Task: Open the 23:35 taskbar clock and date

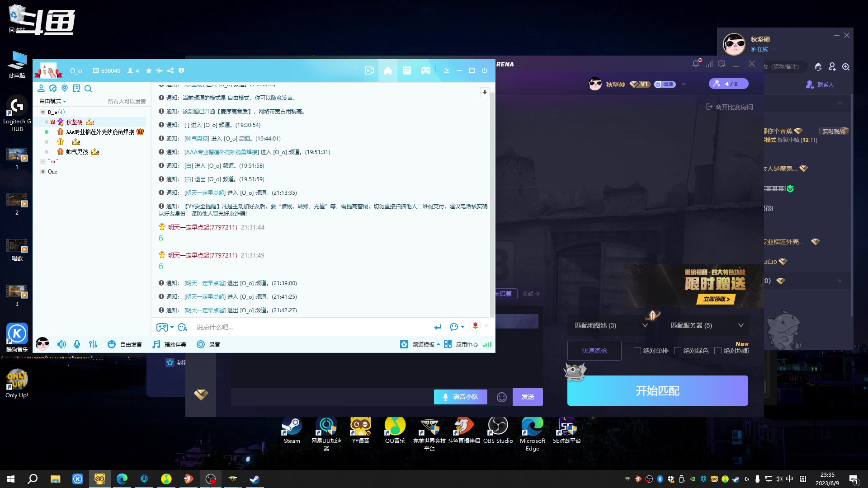Action: [827, 479]
